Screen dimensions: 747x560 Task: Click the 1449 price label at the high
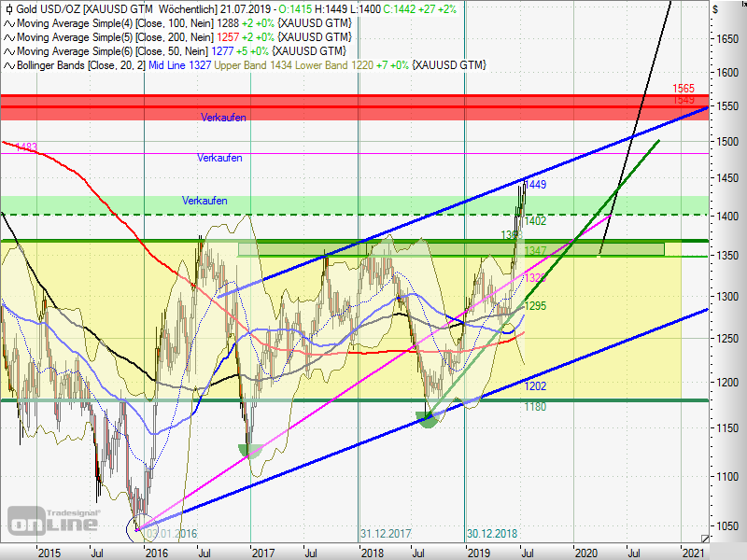click(535, 186)
